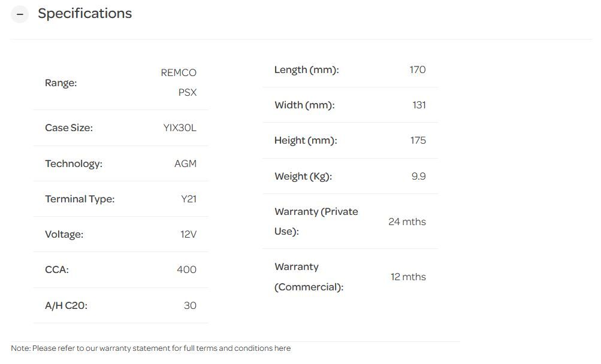Viewport: 601px width, 364px height.
Task: Click the Range label
Action: (x=61, y=83)
